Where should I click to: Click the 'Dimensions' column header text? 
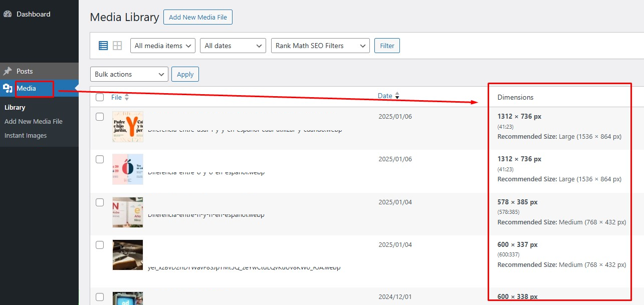pyautogui.click(x=515, y=97)
